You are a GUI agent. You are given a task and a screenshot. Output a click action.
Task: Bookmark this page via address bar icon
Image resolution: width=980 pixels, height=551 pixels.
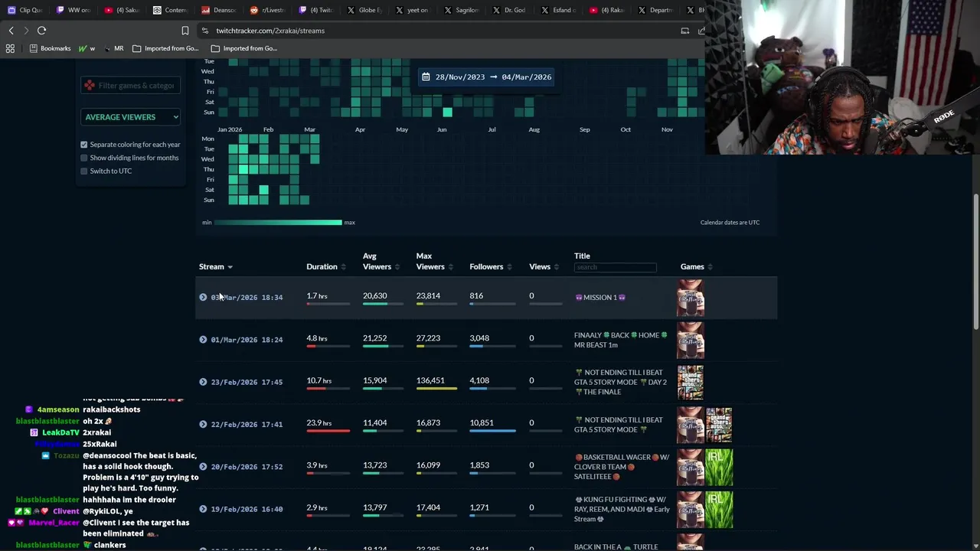tap(185, 31)
